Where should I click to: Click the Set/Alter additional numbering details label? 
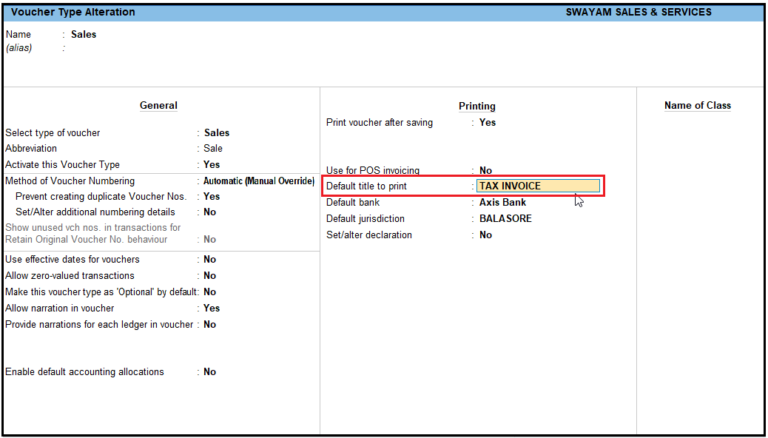[x=95, y=212]
